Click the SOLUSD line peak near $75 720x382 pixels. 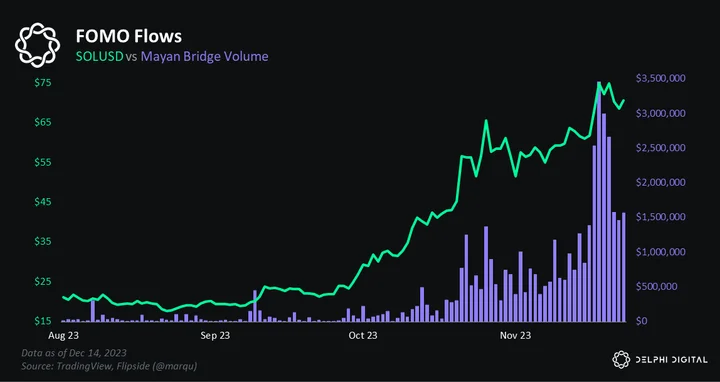pyautogui.click(x=599, y=83)
